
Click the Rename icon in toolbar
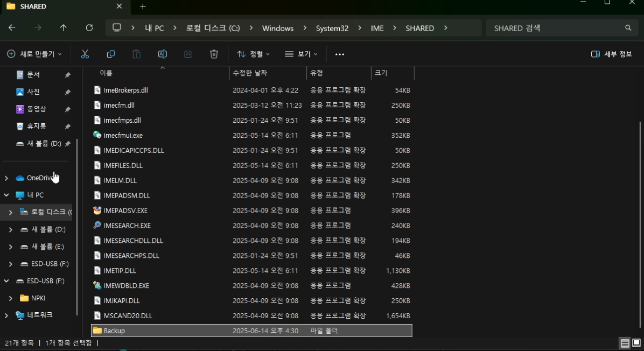162,54
